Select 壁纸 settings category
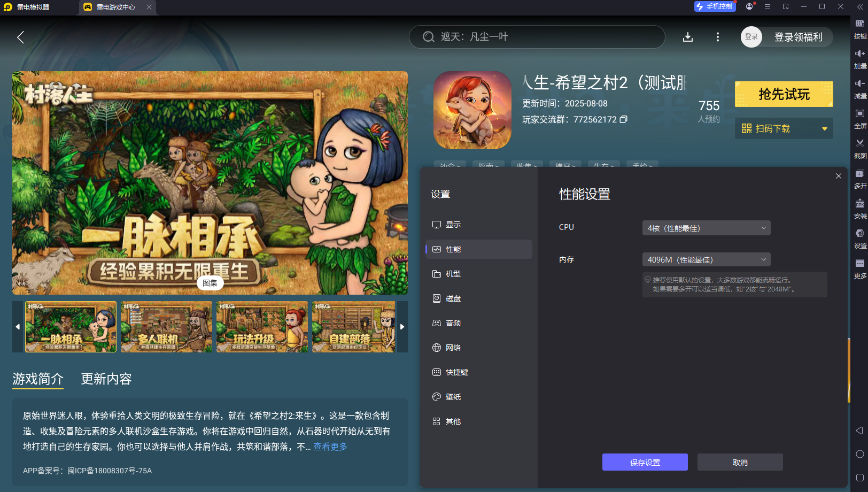Viewport: 868px width, 492px height. [478, 397]
